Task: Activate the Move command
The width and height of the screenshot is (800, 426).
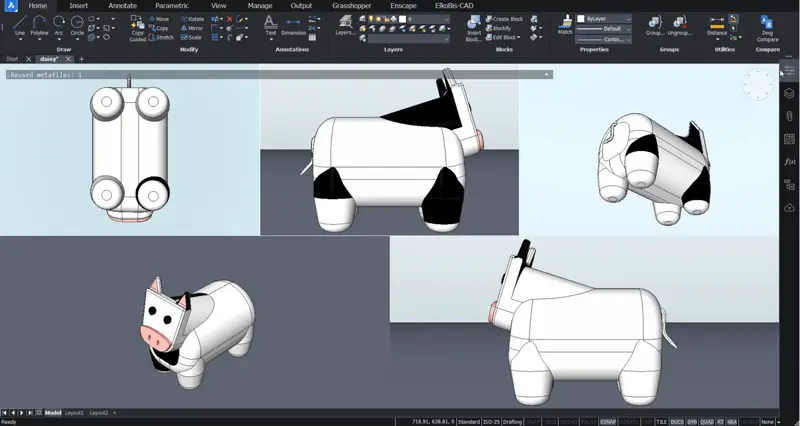Action: point(159,19)
